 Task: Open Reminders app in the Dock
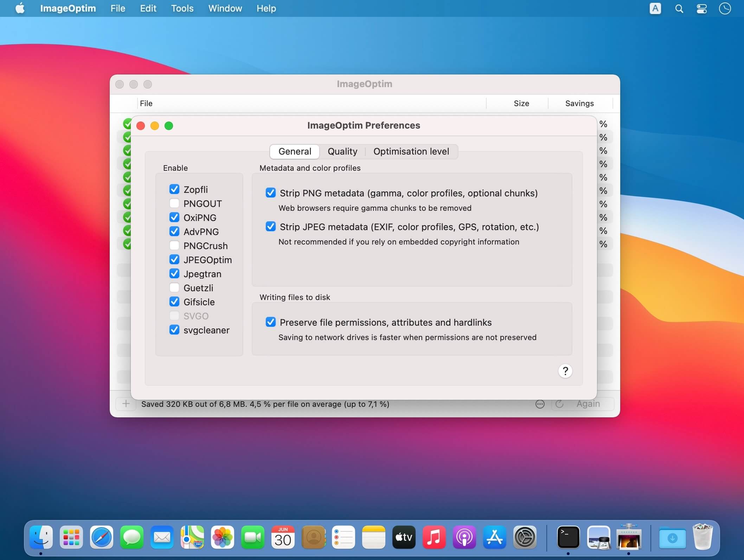click(x=344, y=537)
